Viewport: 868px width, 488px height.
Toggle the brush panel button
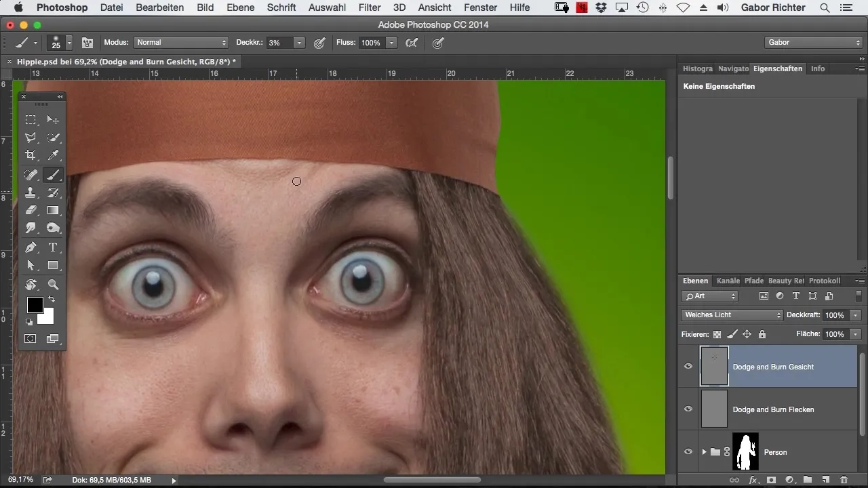(x=87, y=43)
